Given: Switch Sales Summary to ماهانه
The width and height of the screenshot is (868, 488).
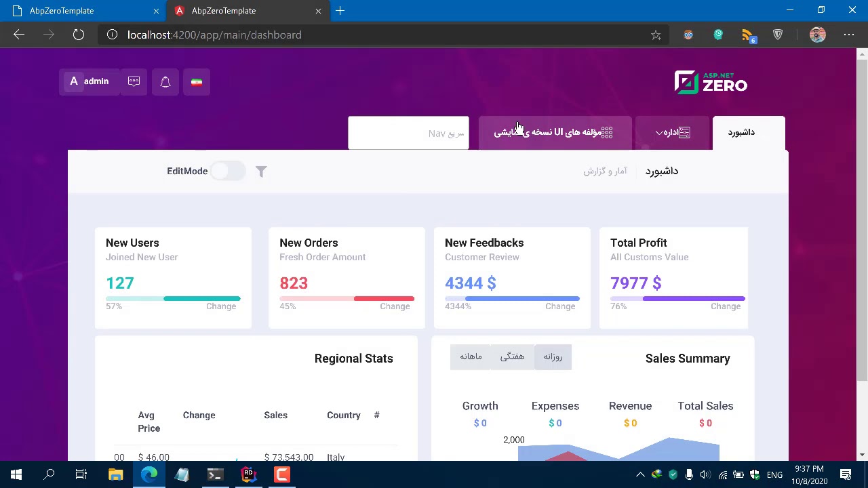Looking at the screenshot, I should click(471, 357).
